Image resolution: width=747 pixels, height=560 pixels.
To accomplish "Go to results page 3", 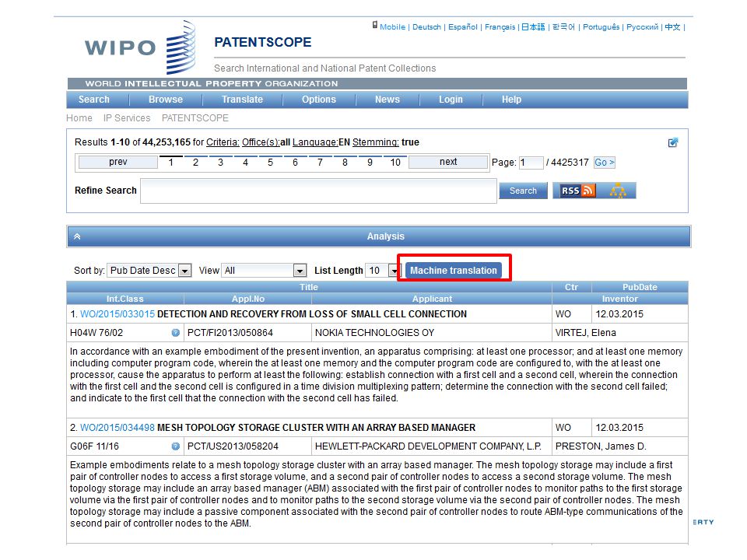I will coord(220,163).
